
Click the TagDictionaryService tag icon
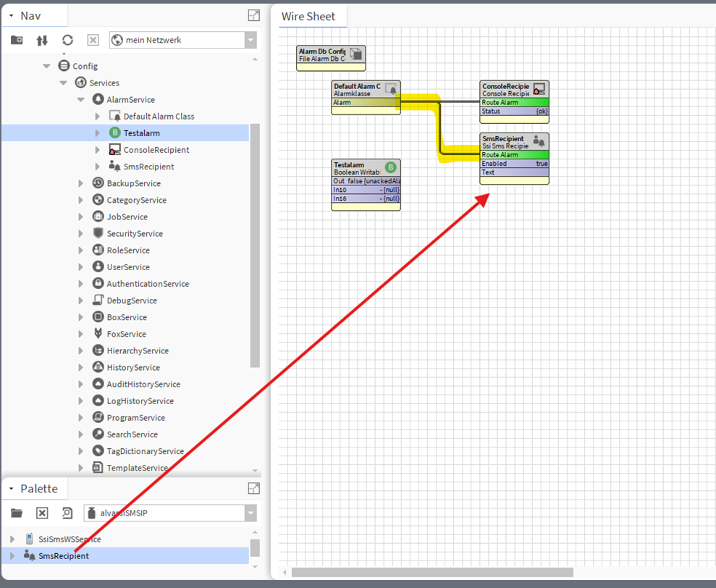coord(98,450)
